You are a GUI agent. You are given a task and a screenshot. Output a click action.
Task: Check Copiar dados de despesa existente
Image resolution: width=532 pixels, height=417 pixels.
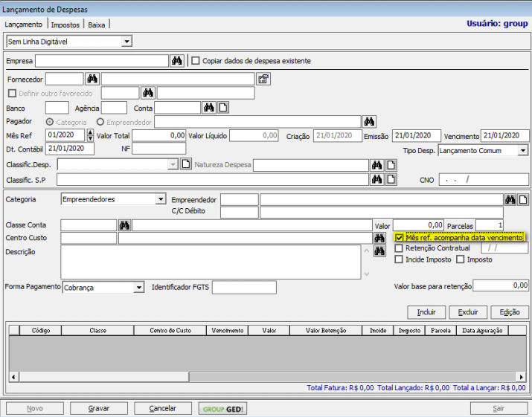pos(196,61)
